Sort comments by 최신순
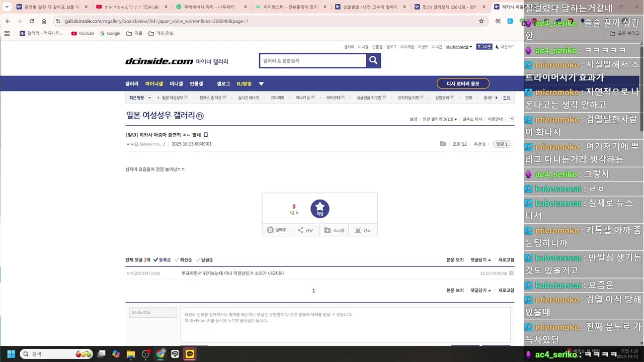The height and width of the screenshot is (362, 644). 183,260
